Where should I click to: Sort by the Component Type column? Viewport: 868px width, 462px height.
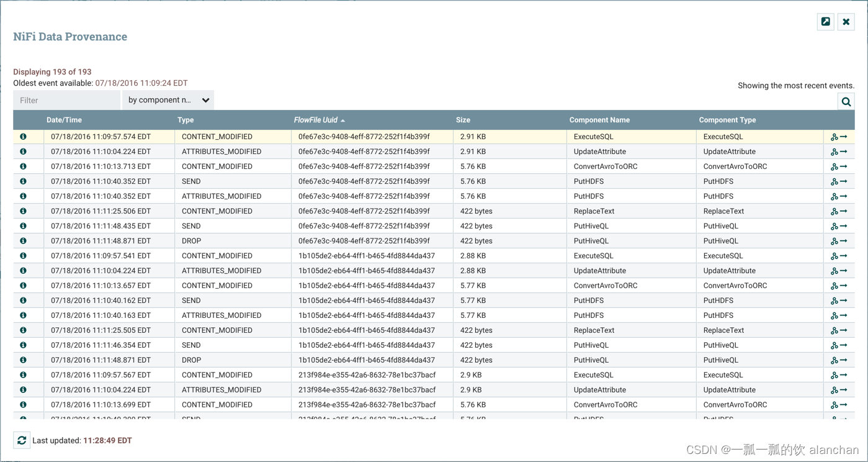(x=727, y=120)
